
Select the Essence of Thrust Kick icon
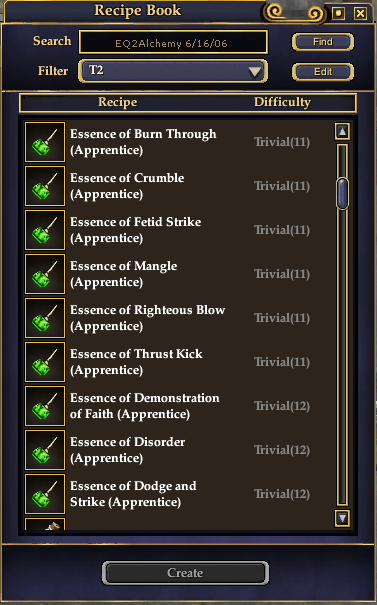pyautogui.click(x=45, y=362)
